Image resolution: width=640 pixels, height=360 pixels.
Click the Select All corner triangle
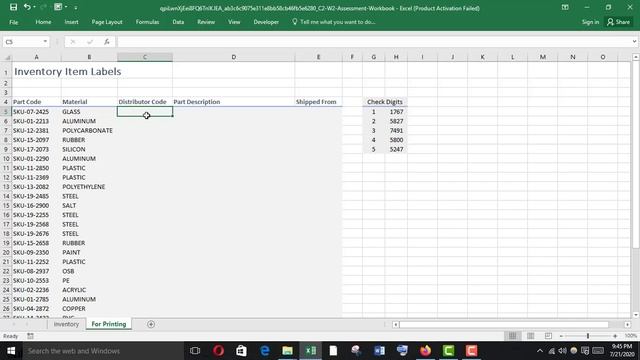pyautogui.click(x=7, y=57)
